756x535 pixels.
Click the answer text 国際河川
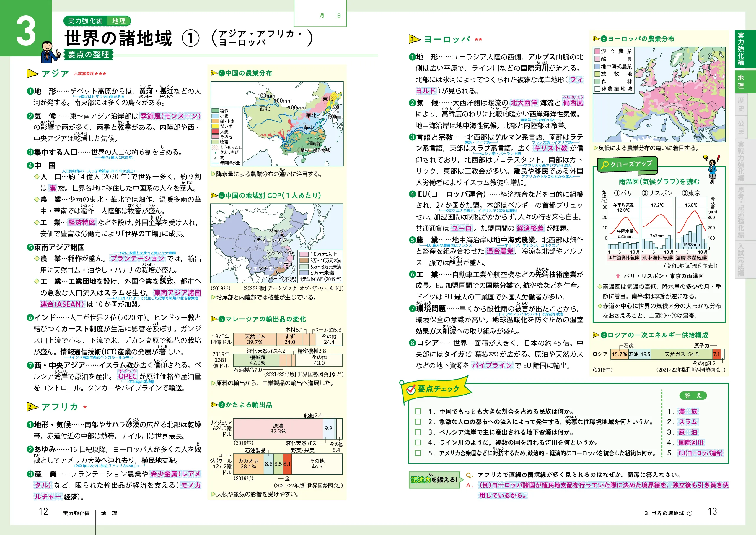[x=690, y=443]
